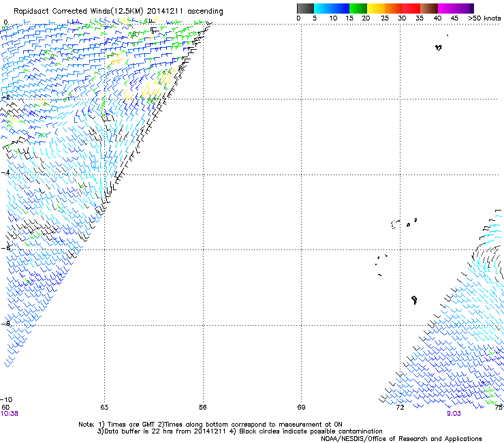
Task: Click the title text "Rapidscat Corrected Winds(12.5KM)"
Action: click(78, 12)
